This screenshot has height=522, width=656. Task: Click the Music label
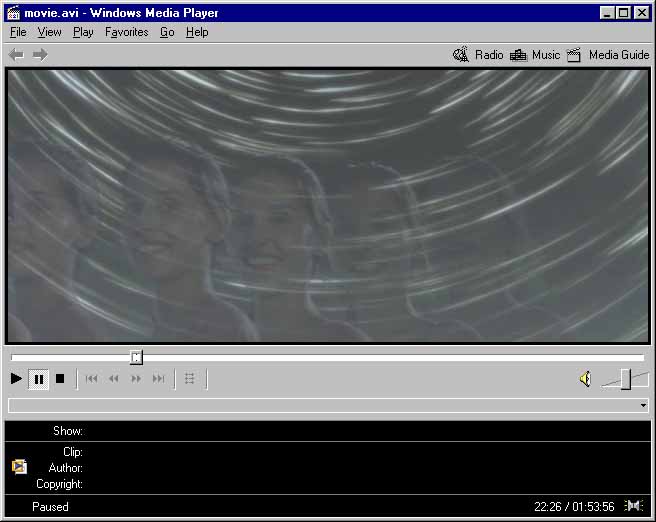pos(546,55)
